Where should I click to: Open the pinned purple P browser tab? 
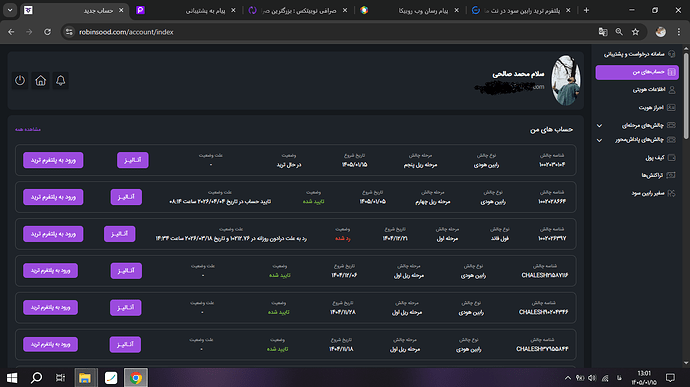click(140, 10)
